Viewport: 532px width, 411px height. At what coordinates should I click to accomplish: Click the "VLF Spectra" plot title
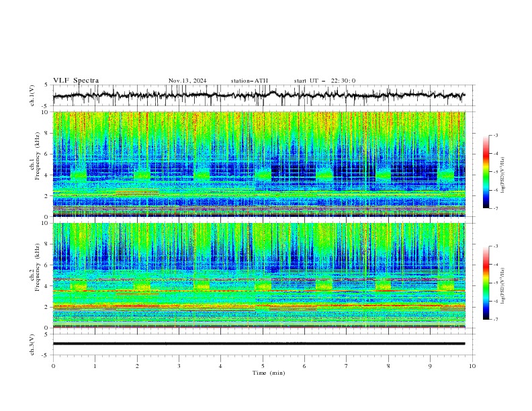tap(76, 81)
